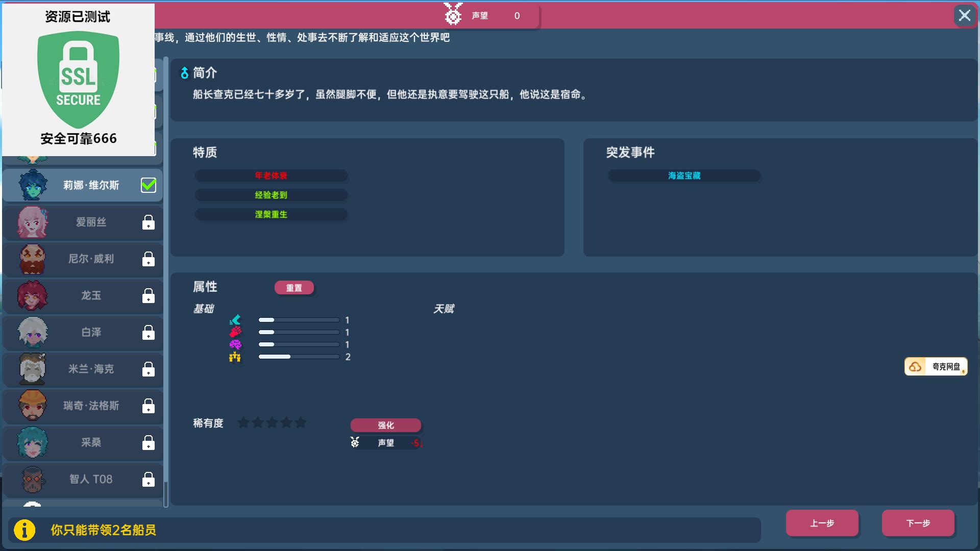The image size is (980, 551).
Task: Click the yellow attribute icon with value 2
Action: click(235, 357)
